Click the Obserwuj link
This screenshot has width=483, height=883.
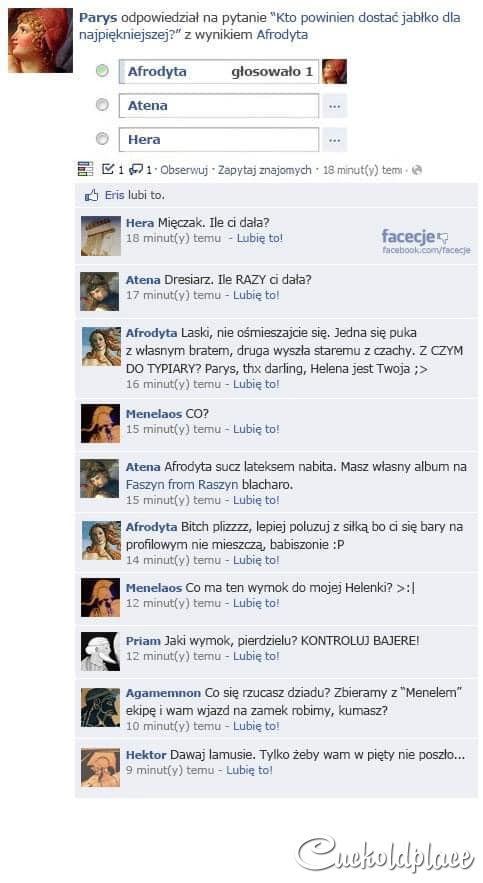coord(184,170)
